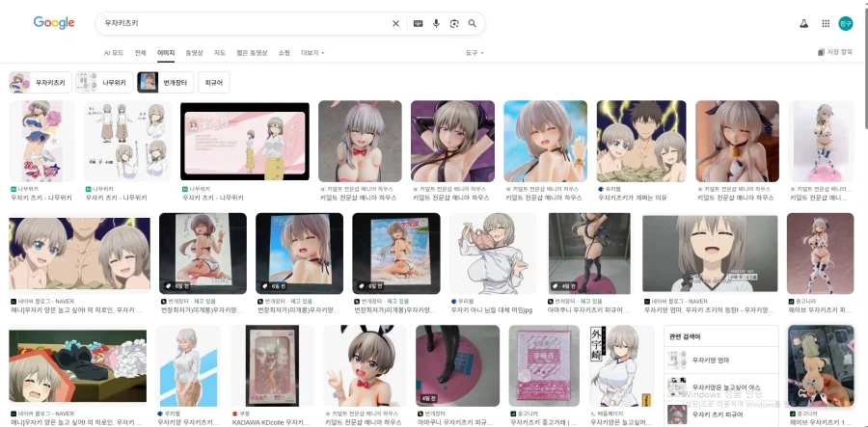The width and height of the screenshot is (868, 427).
Task: Expand the 더보기 dropdown
Action: [x=312, y=53]
